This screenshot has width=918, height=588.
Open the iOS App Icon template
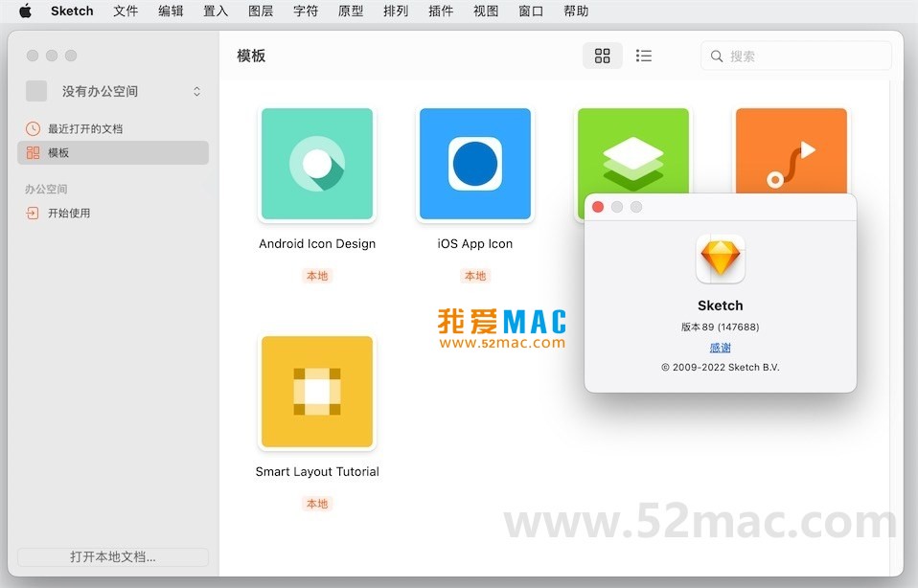474,164
